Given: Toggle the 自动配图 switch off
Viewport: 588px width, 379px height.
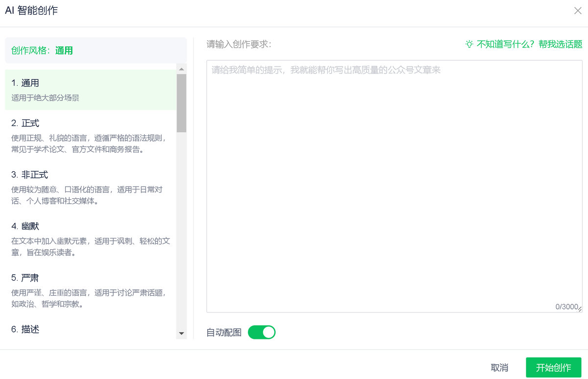Looking at the screenshot, I should coord(262,332).
